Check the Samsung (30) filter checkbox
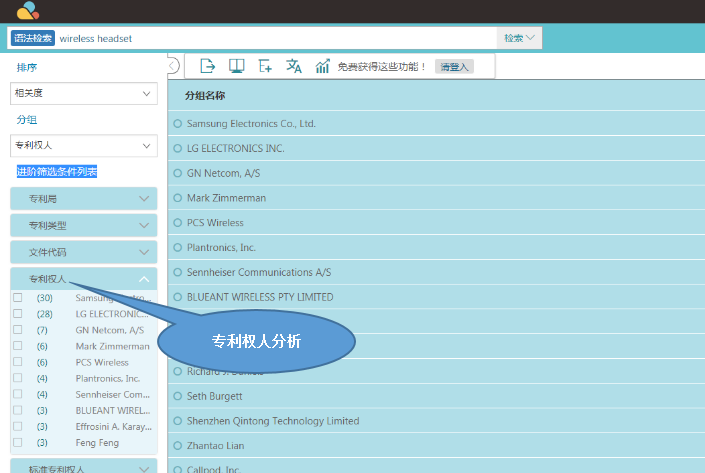The height and width of the screenshot is (473, 705). (x=18, y=297)
